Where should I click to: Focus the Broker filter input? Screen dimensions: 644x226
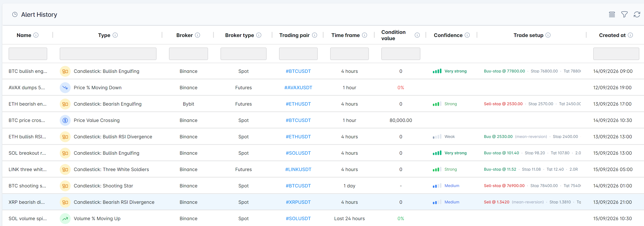coord(188,54)
